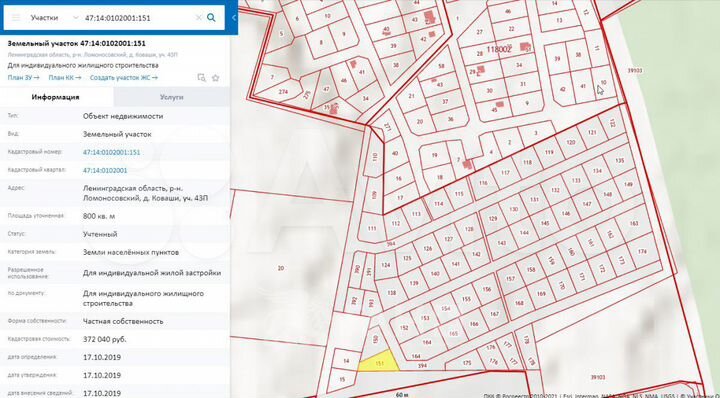Image resolution: width=720 pixels, height=398 pixels.
Task: Open the План ЗУ link
Action: (x=23, y=78)
